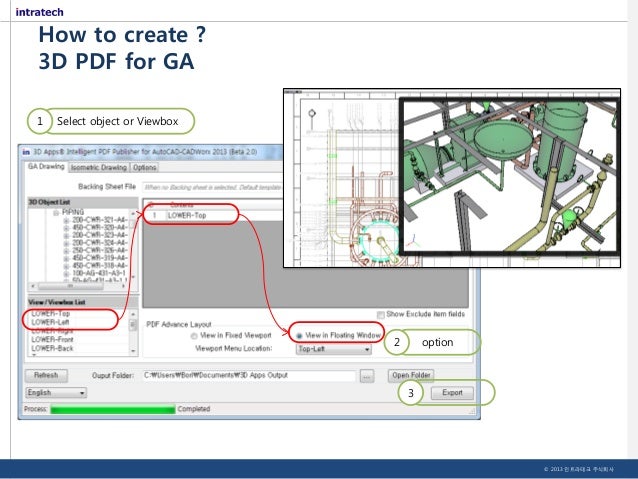Click the browse '...' button
Image resolution: width=638 pixels, height=479 pixels.
coord(367,377)
